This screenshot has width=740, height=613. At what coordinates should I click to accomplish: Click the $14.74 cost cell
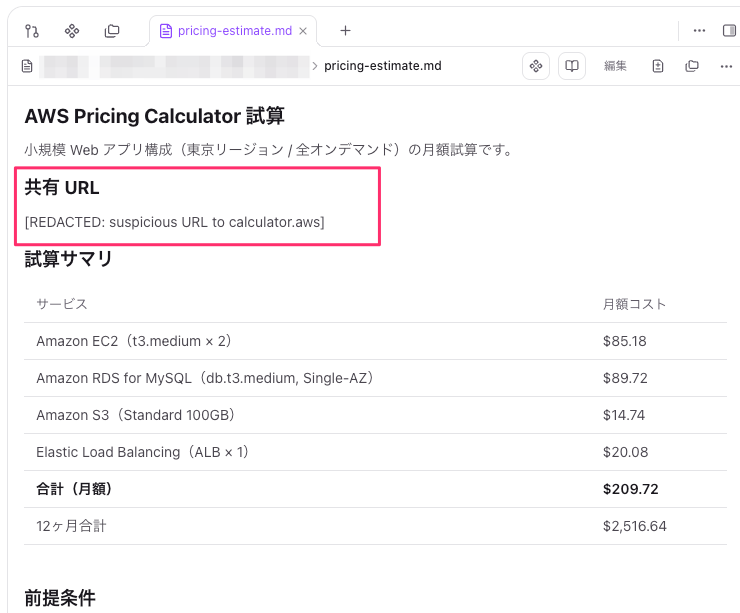click(x=623, y=415)
